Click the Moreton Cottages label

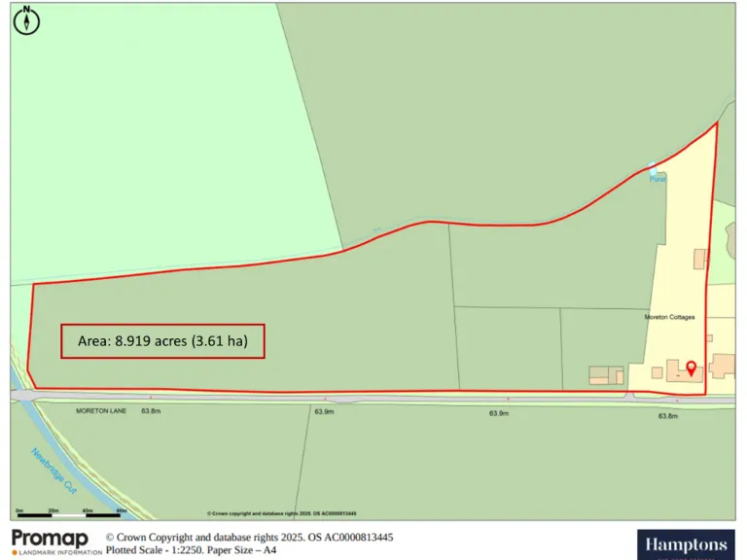click(x=669, y=317)
